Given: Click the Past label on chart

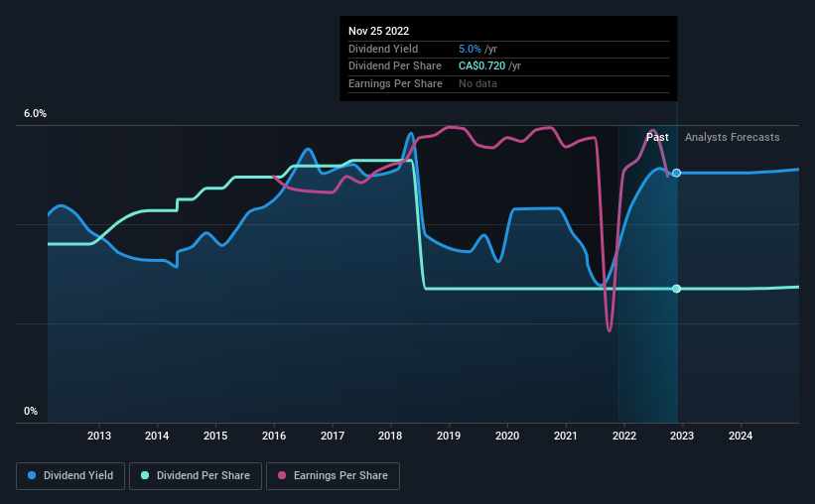Looking at the screenshot, I should pos(657,137).
